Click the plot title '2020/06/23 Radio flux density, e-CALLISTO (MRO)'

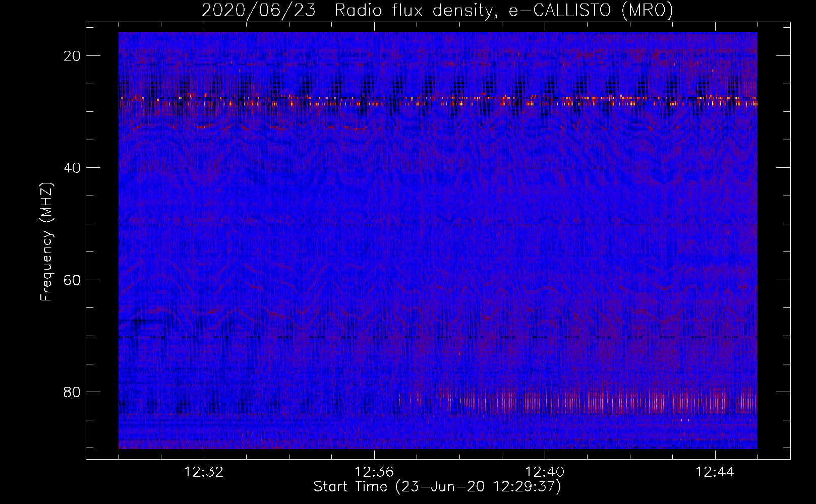(437, 10)
